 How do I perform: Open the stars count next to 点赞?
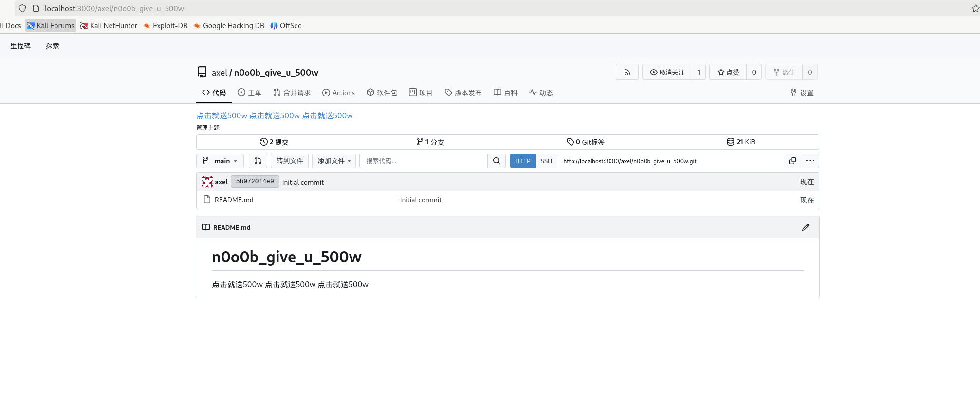(x=754, y=72)
